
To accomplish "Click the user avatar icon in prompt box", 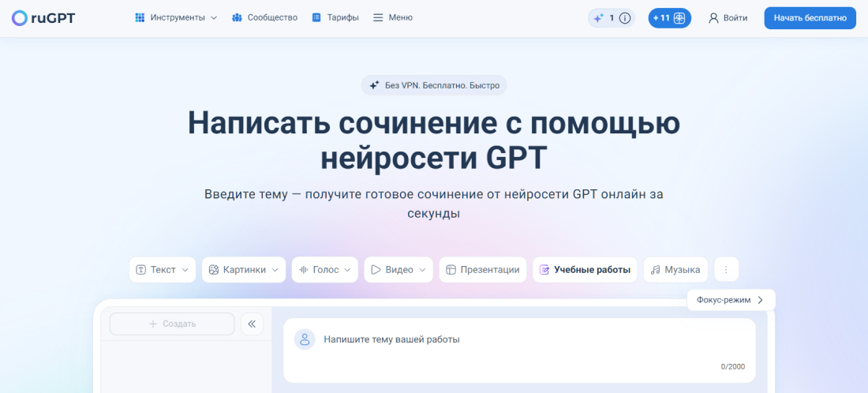I will pyautogui.click(x=305, y=339).
